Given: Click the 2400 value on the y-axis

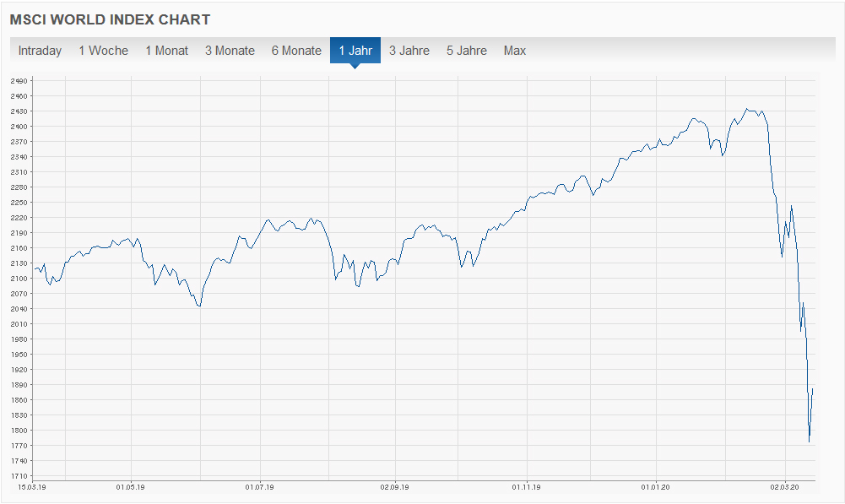Looking at the screenshot, I should (x=19, y=127).
